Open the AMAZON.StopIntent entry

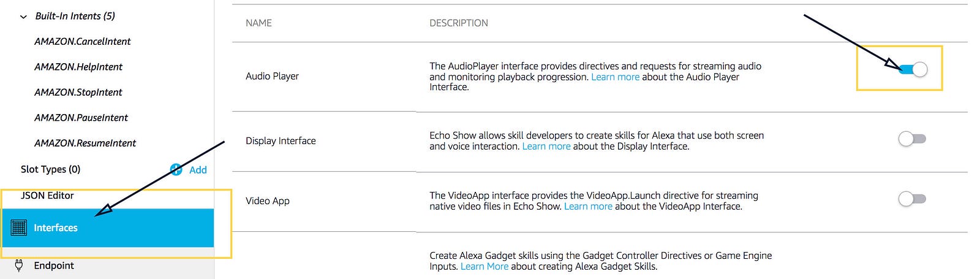click(x=78, y=92)
